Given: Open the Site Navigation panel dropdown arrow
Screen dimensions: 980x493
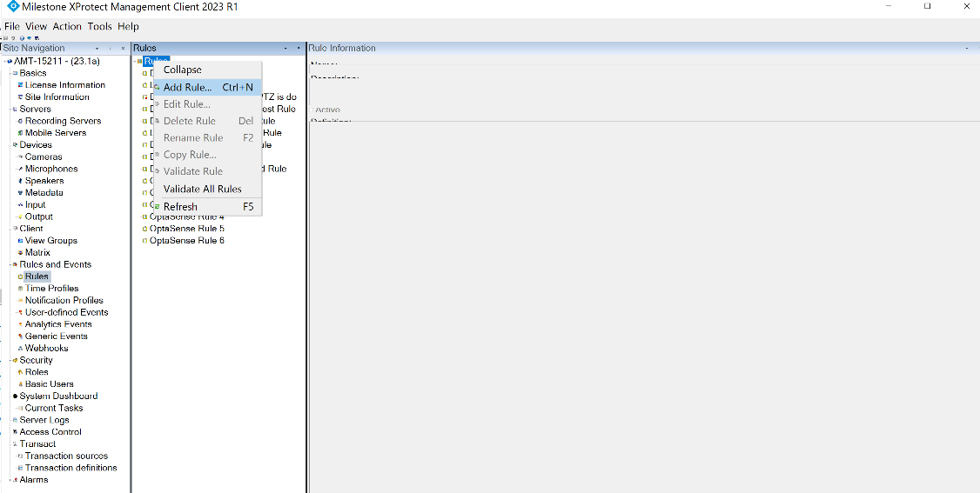Looking at the screenshot, I should (97, 48).
